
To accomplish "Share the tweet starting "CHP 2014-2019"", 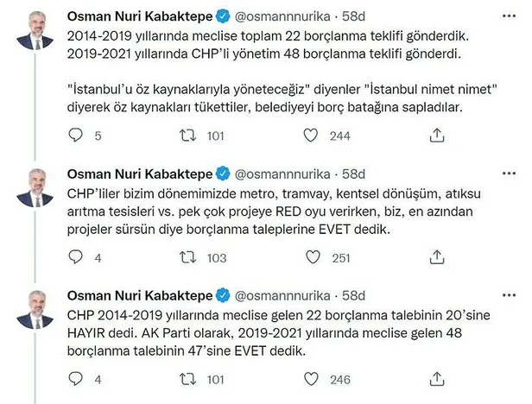I will coord(437,378).
